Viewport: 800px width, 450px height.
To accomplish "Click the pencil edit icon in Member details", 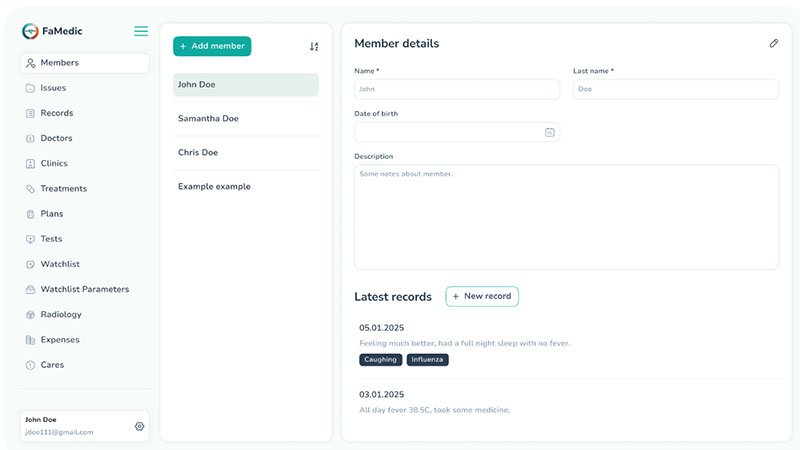I will point(773,43).
